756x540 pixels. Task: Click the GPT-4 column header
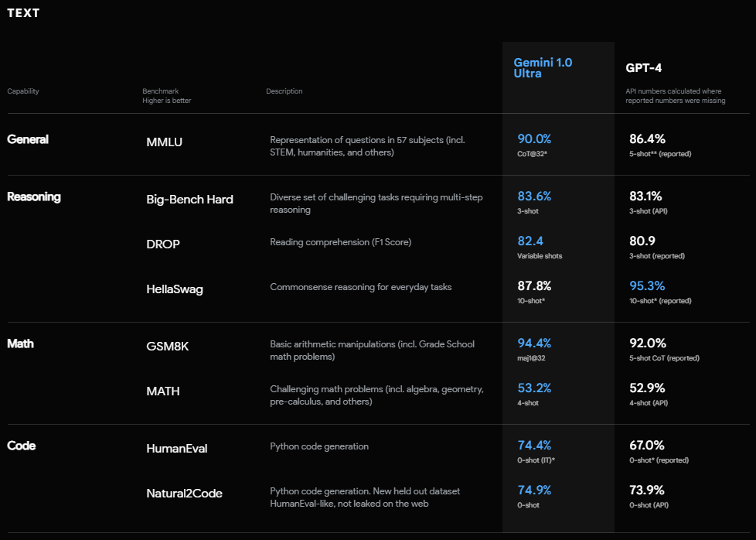pyautogui.click(x=643, y=68)
